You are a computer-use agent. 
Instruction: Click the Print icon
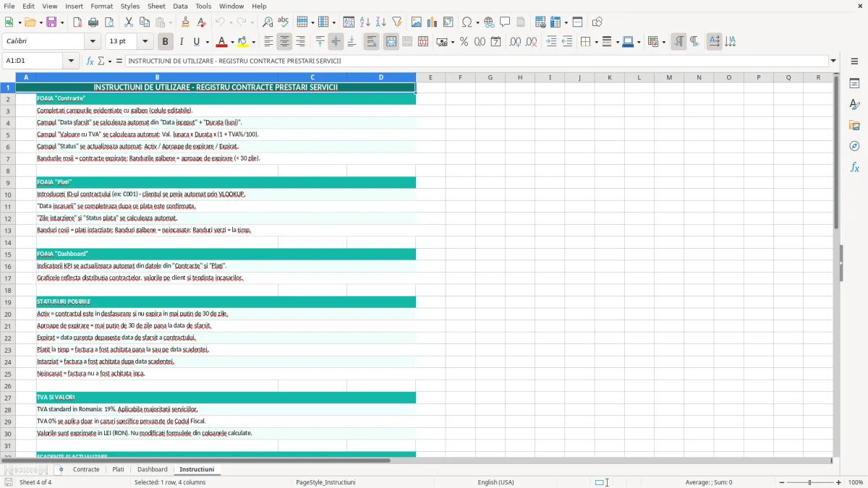point(93,22)
